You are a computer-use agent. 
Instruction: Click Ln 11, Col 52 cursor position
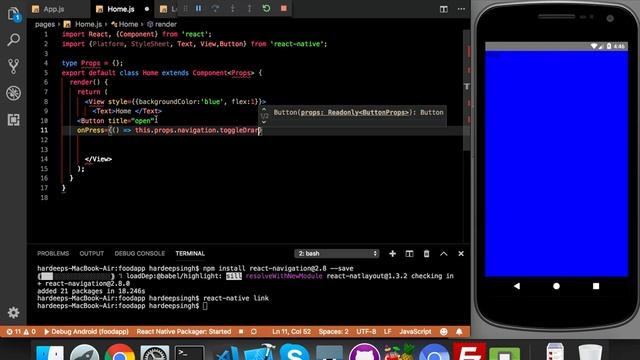click(291, 331)
